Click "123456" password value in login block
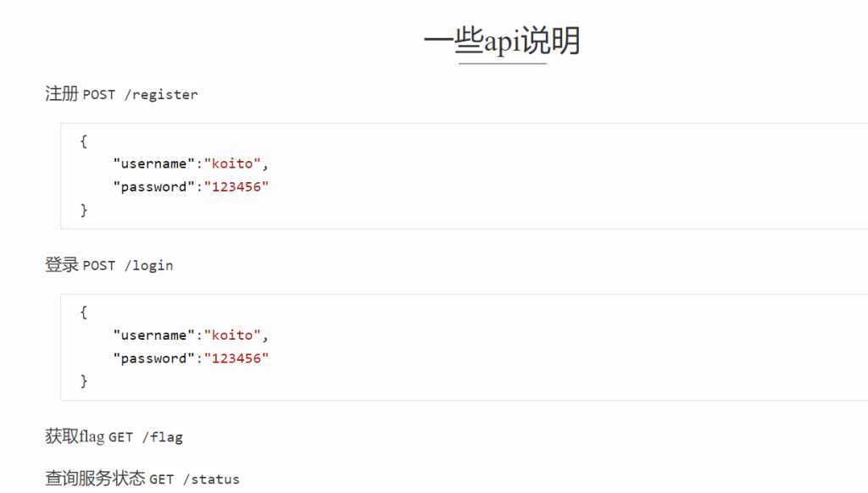This screenshot has height=493, width=868. tap(236, 358)
